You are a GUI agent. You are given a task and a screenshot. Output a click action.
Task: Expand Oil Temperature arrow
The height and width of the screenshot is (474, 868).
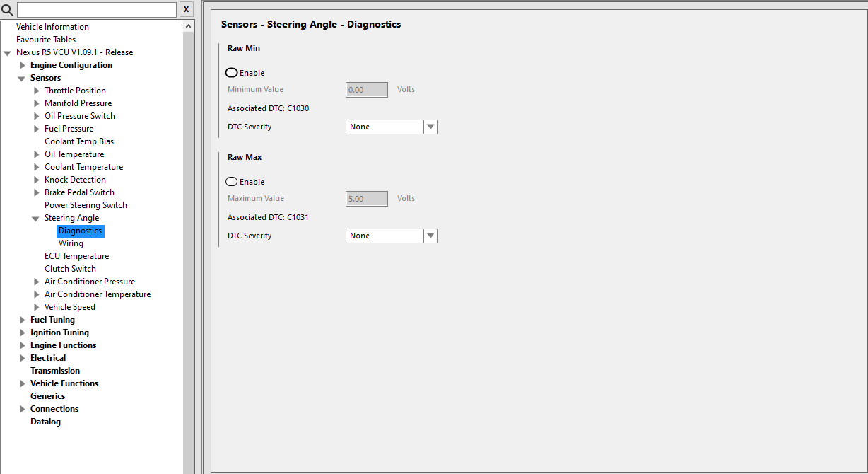[37, 154]
